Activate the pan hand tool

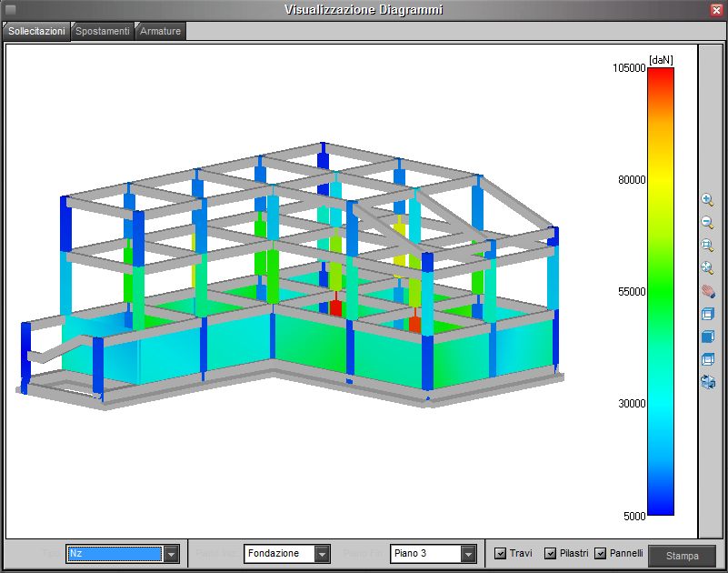708,291
